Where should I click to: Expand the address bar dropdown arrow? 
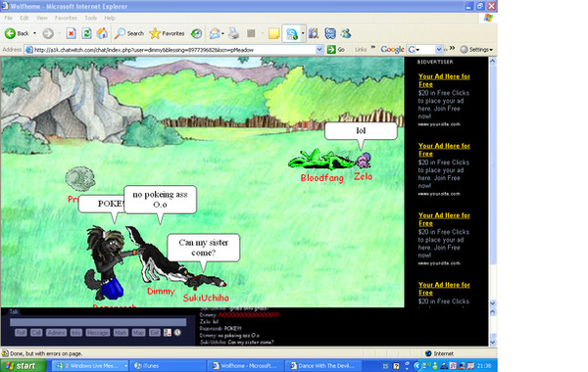click(x=319, y=50)
